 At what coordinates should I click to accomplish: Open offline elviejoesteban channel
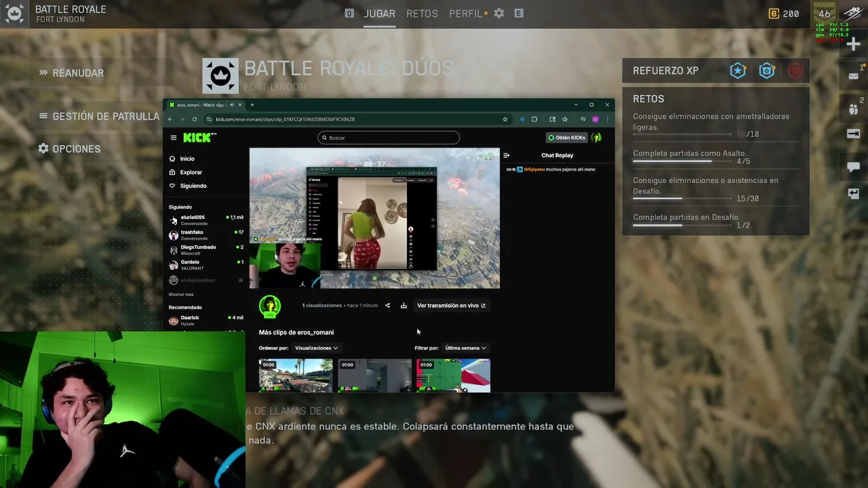coord(206,280)
